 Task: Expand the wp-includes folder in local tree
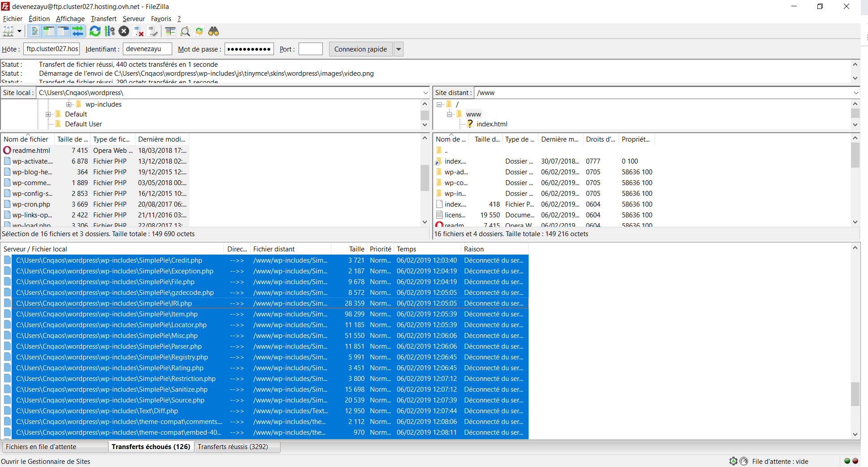(x=69, y=104)
